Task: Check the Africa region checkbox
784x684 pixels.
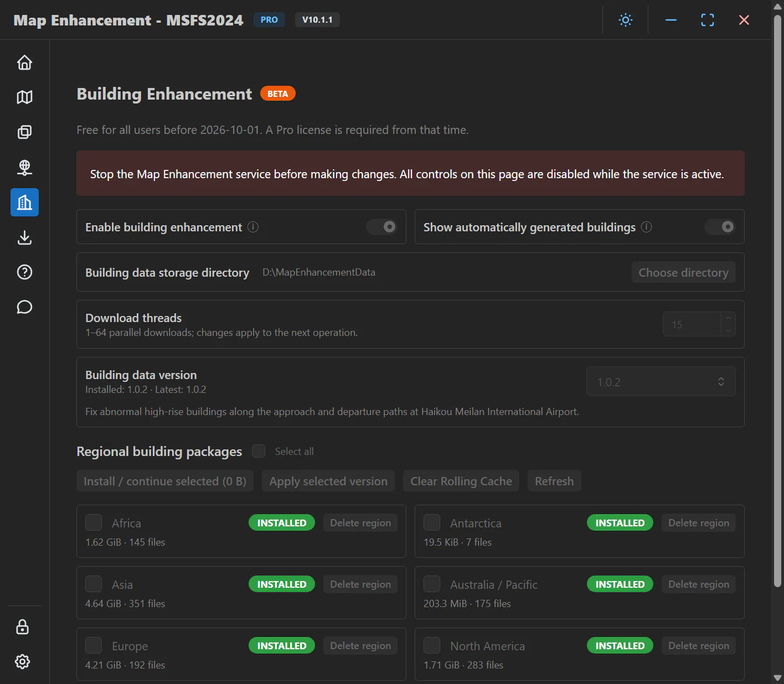Action: 94,522
